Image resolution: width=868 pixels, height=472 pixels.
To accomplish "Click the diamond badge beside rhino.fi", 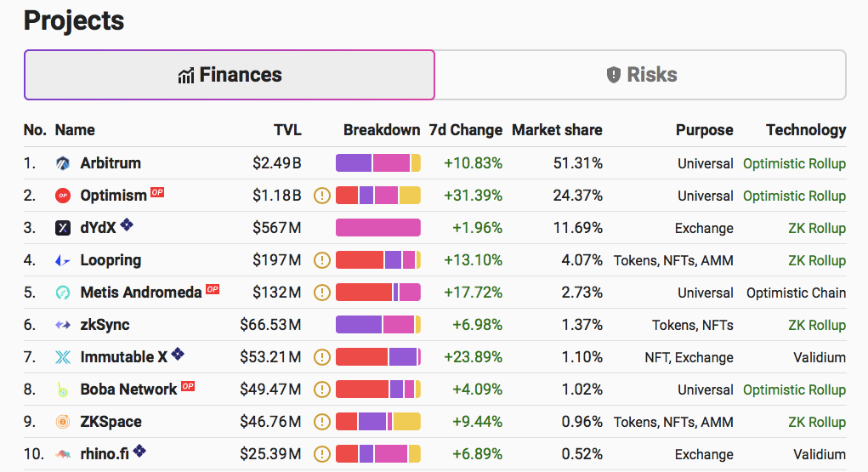I will coord(139,451).
